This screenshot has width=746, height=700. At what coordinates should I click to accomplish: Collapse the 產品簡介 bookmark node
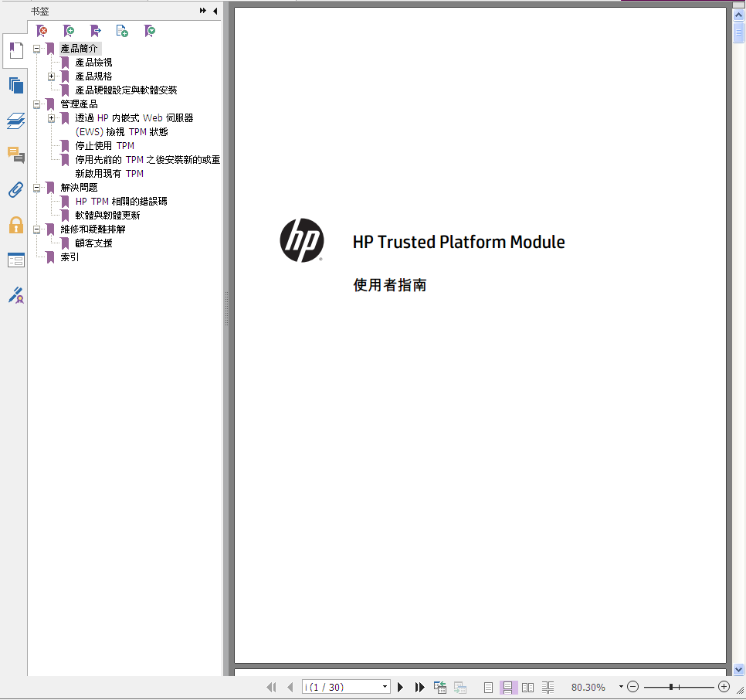[x=36, y=49]
